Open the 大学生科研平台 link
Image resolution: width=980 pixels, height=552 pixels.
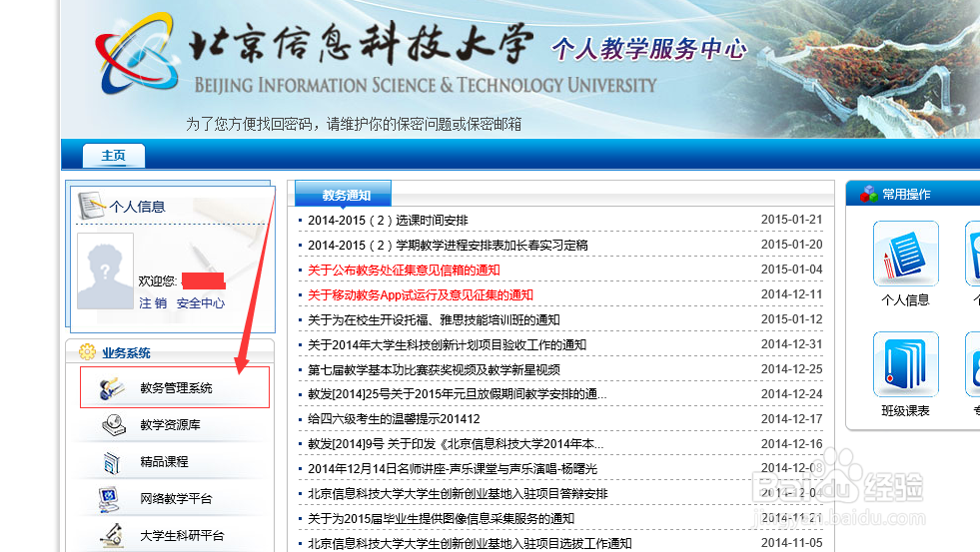point(182,536)
